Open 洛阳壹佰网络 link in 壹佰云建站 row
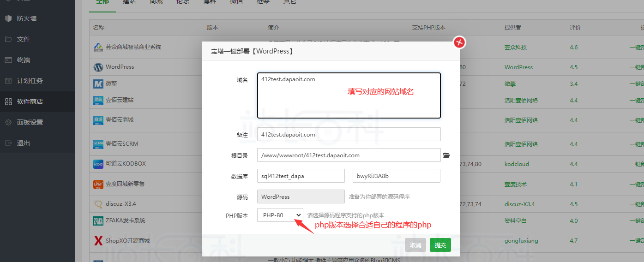Image resolution: width=644 pixels, height=262 pixels. pyautogui.click(x=521, y=100)
